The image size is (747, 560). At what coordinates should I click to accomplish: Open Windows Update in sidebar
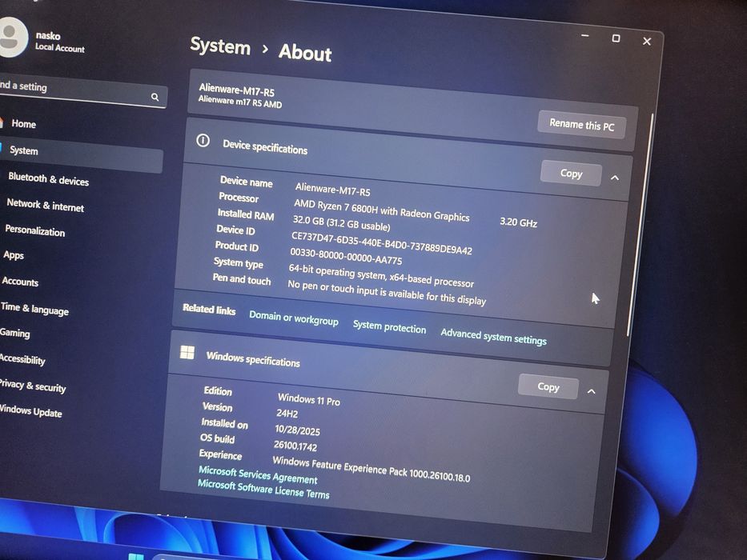30,411
